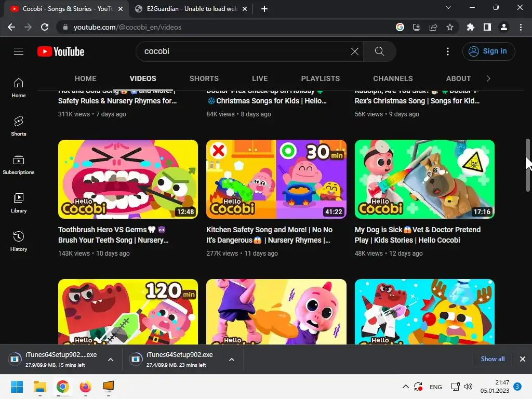
Task: Open My Dog is Sick 17:16 thumbnail
Action: point(424,179)
